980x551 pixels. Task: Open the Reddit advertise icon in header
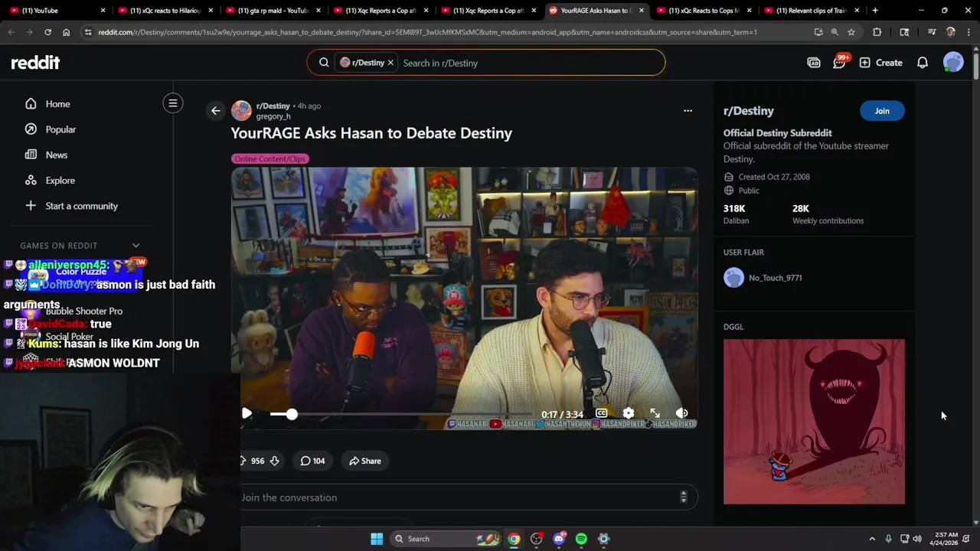814,63
